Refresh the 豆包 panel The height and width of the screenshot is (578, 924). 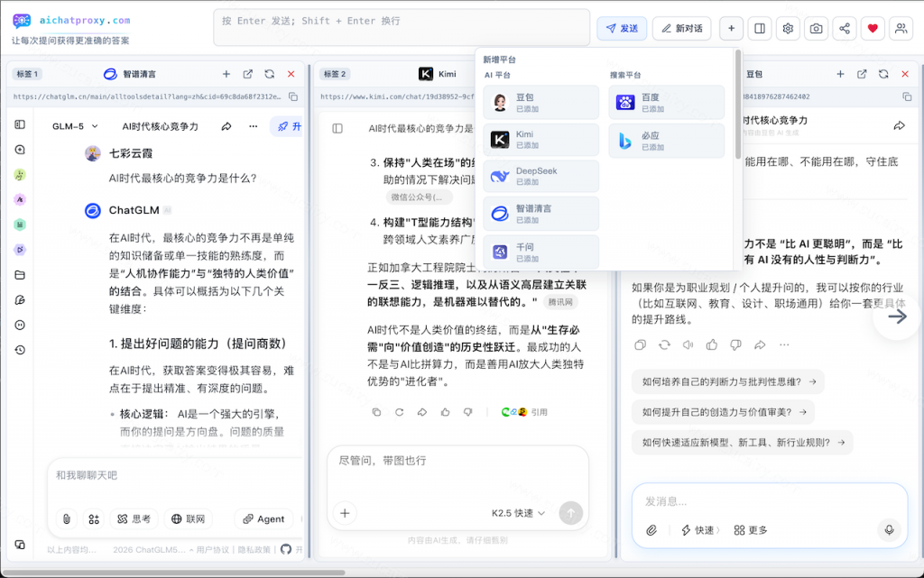[x=883, y=74]
